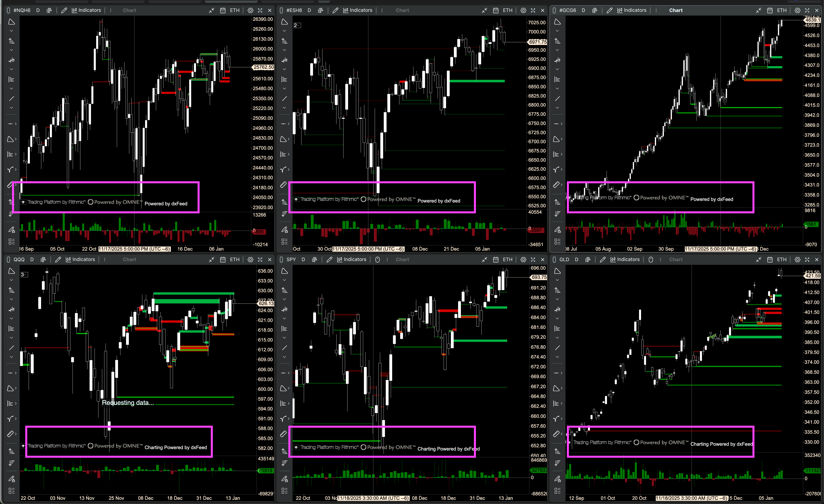Select the ruler measure tool in ESH6 chart
Viewport: 824px width, 504px height.
(283, 184)
